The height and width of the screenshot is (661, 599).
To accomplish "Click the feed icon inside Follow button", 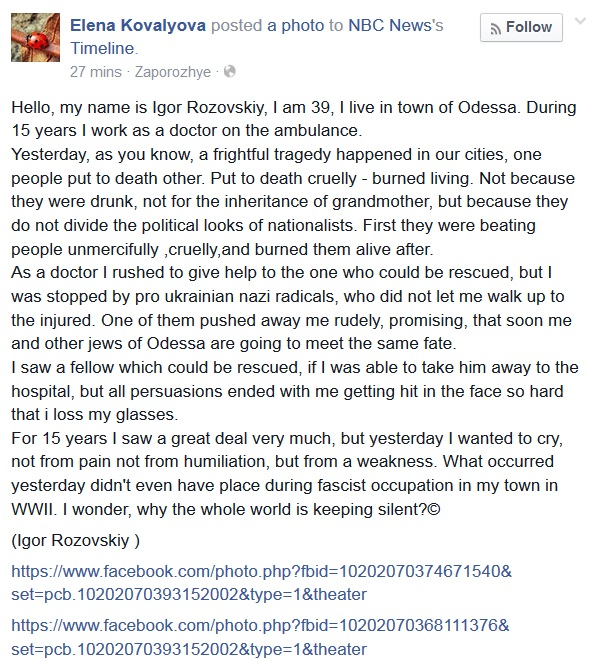I will point(496,28).
